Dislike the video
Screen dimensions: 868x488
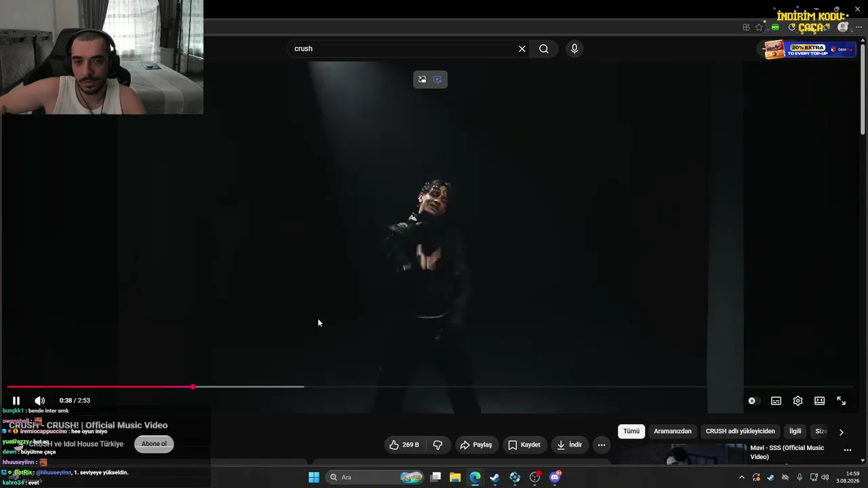click(438, 445)
